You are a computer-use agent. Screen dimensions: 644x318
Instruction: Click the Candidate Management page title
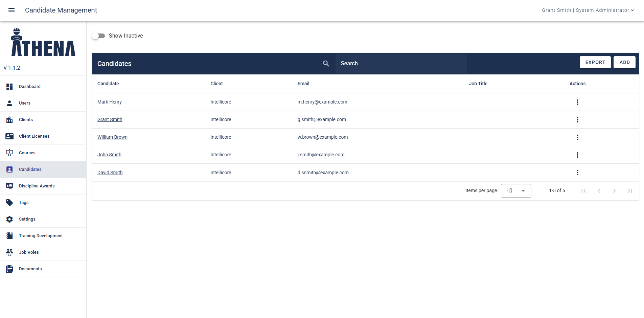pyautogui.click(x=61, y=10)
